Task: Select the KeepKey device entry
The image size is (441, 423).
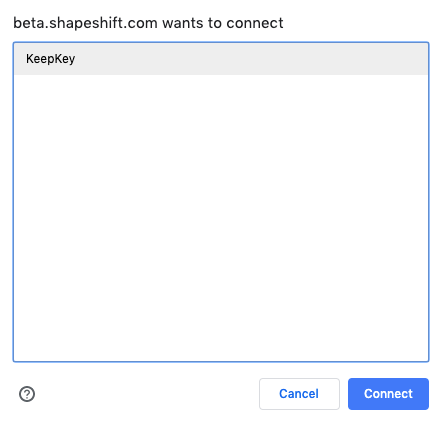Action: [221, 59]
